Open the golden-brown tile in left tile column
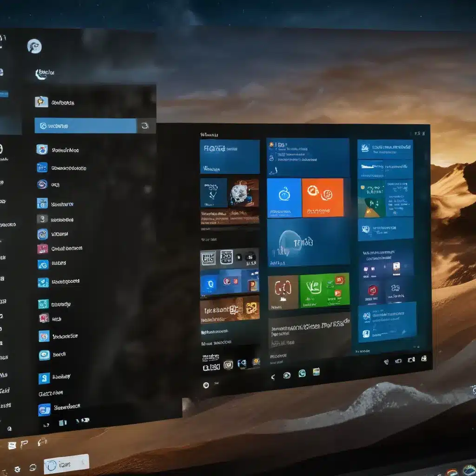This screenshot has width=476, height=476. 230,310
